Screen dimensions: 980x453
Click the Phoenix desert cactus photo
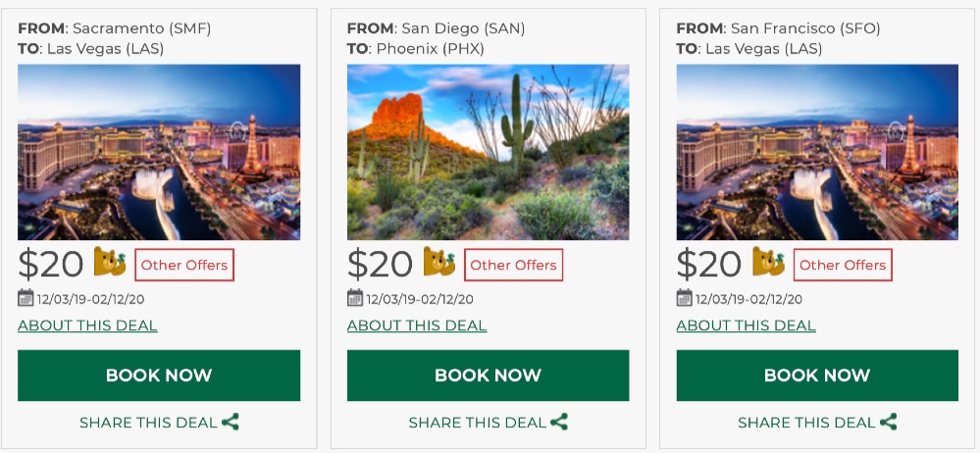[x=488, y=152]
